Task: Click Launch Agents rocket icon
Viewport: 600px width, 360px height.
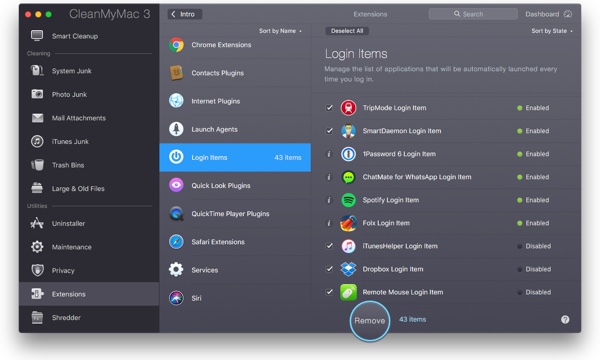Action: click(x=176, y=129)
